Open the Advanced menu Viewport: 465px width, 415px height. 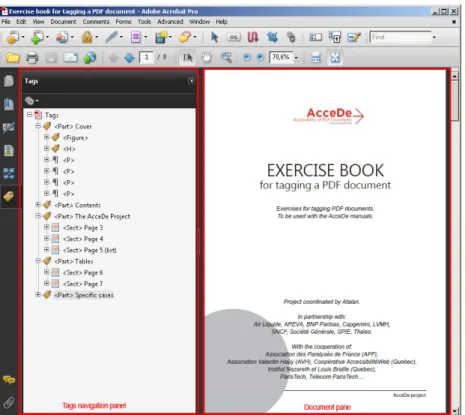tap(170, 22)
